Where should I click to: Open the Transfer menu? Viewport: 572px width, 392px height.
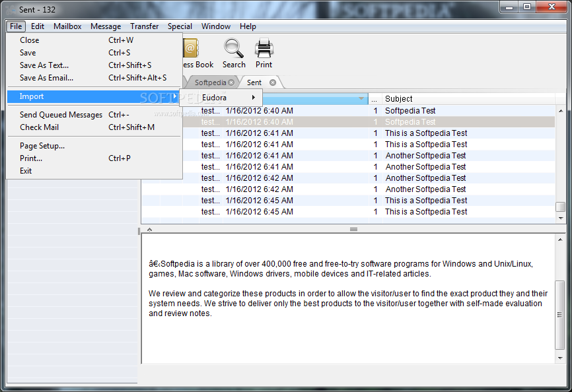tap(145, 26)
